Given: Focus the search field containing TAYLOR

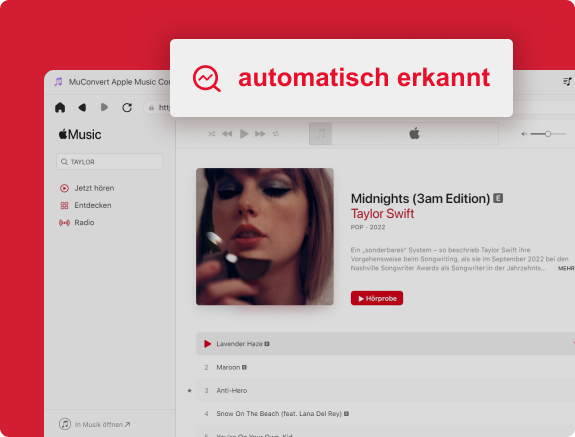Looking at the screenshot, I should tap(109, 162).
